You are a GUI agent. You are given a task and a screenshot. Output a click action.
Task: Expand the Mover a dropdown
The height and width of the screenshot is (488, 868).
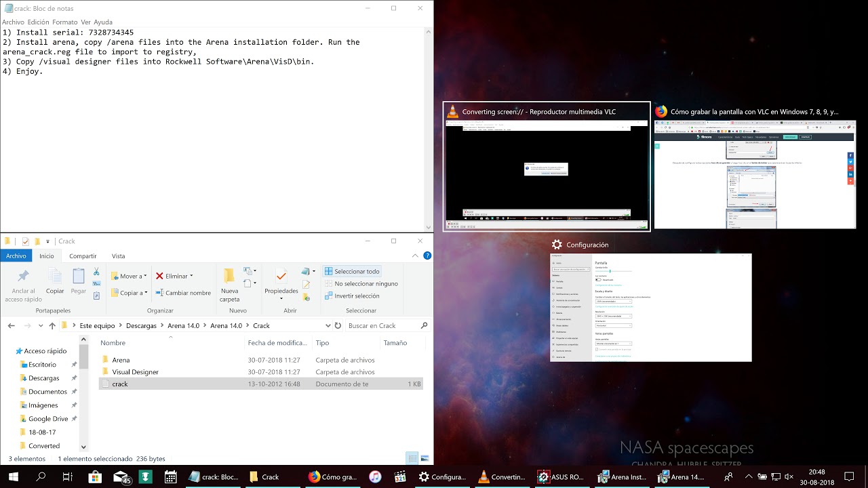click(x=145, y=276)
